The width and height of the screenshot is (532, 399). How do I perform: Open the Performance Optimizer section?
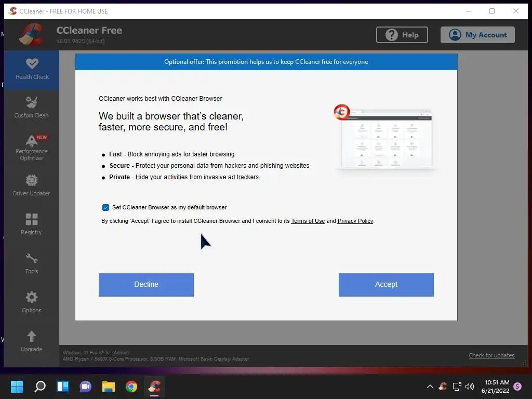click(32, 148)
